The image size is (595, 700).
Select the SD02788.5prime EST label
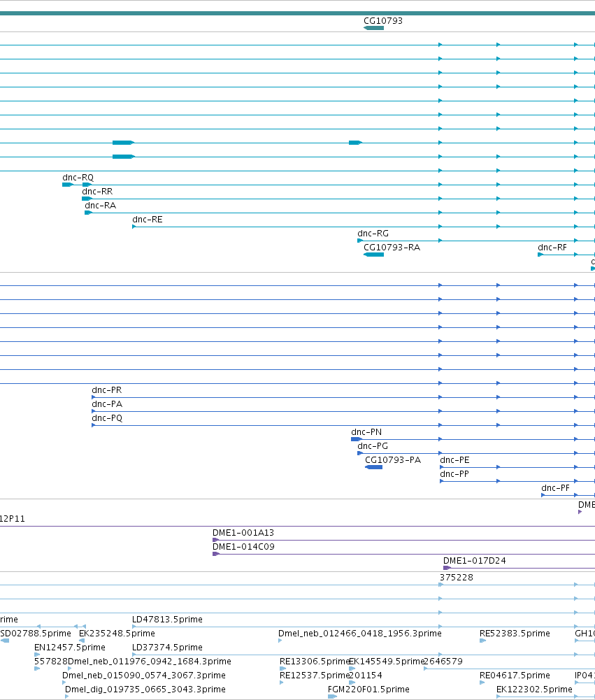coord(36,634)
